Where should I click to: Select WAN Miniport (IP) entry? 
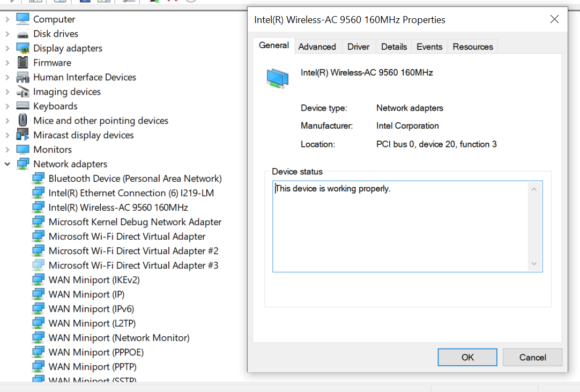(86, 294)
